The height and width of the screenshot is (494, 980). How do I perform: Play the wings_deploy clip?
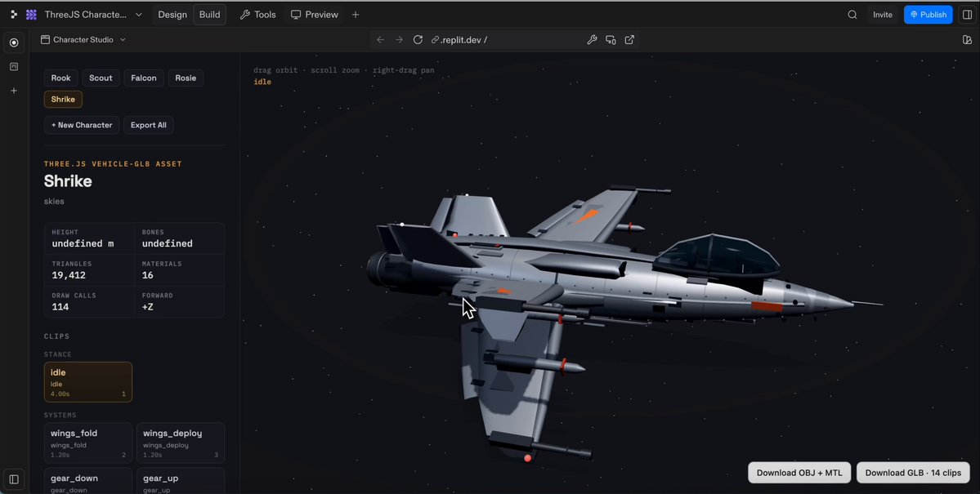181,443
